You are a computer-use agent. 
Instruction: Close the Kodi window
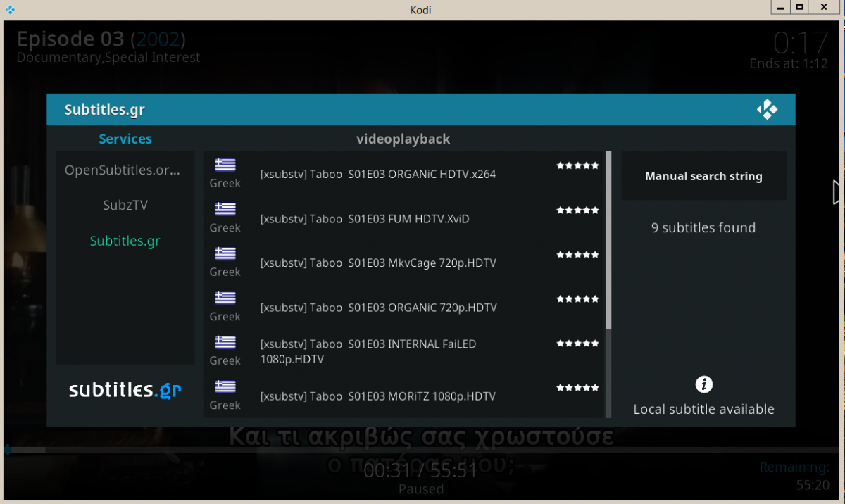[823, 7]
